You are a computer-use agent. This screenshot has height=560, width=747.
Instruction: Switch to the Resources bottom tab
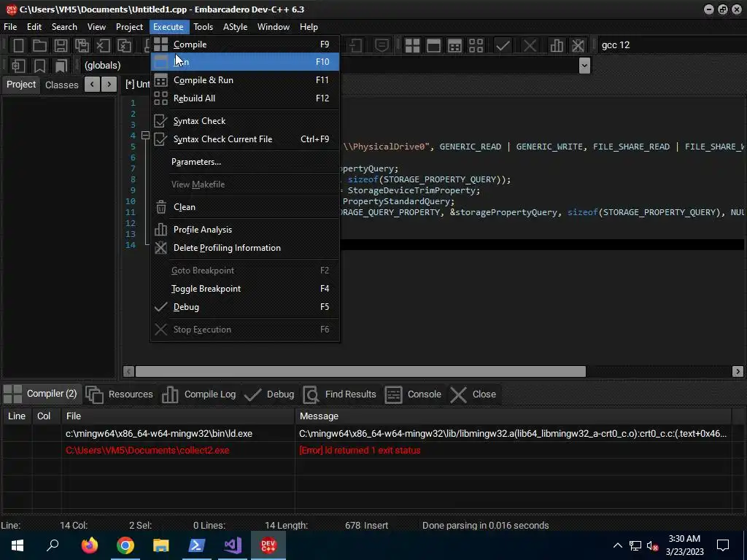pyautogui.click(x=120, y=394)
